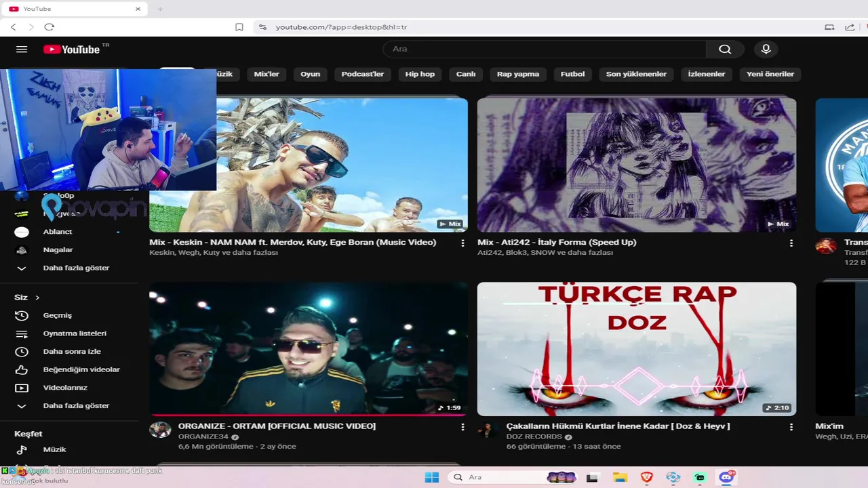The image size is (868, 488).
Task: Select the Futbol filter chip
Action: tap(572, 74)
